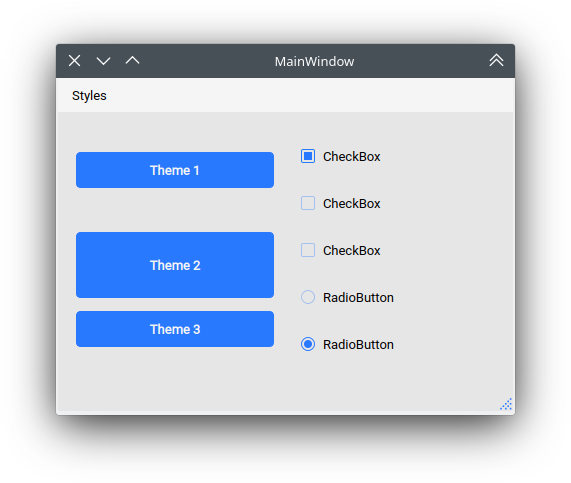Check the second CheckBox square
The height and width of the screenshot is (483, 571).
coord(308,203)
